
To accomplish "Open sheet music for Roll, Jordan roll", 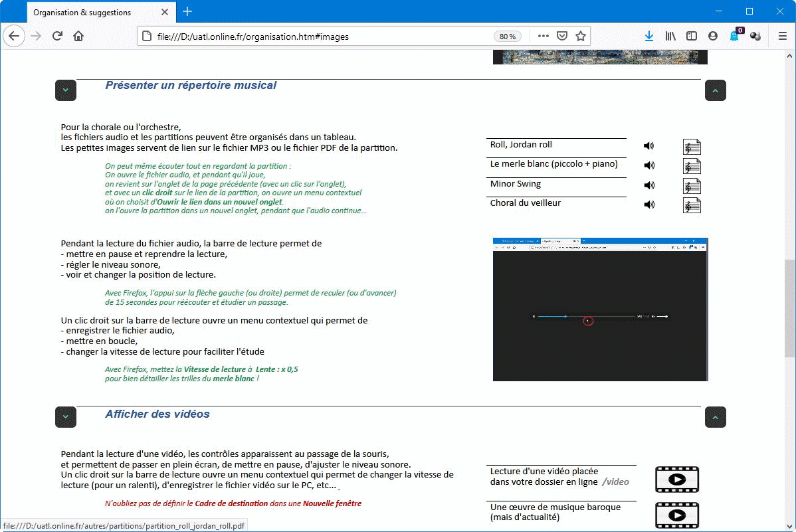I will click(x=692, y=147).
